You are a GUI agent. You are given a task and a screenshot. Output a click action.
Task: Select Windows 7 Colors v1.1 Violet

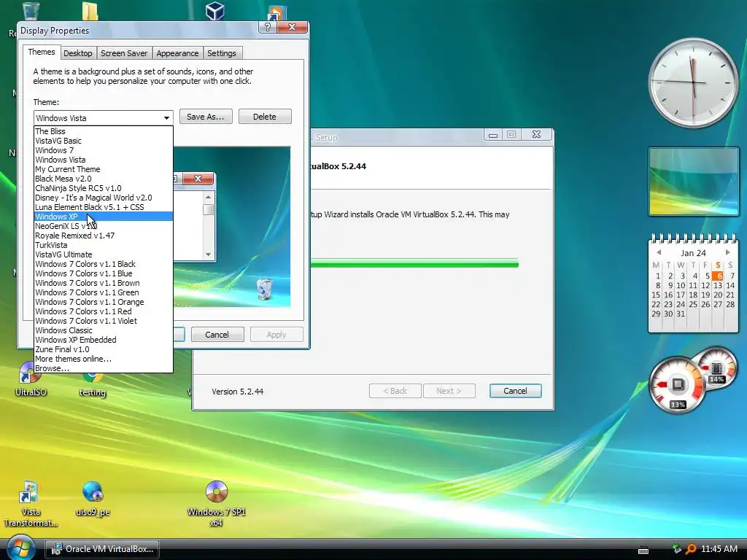click(x=104, y=321)
